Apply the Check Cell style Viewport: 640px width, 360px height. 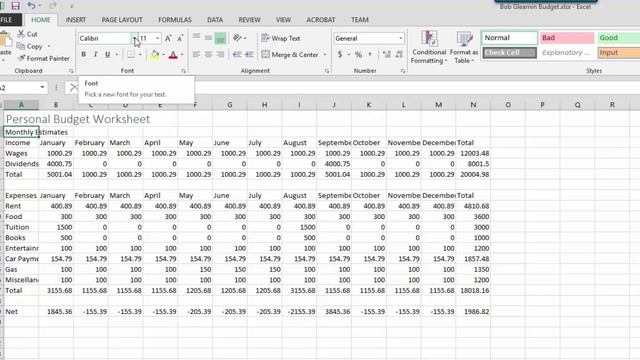pyautogui.click(x=509, y=53)
